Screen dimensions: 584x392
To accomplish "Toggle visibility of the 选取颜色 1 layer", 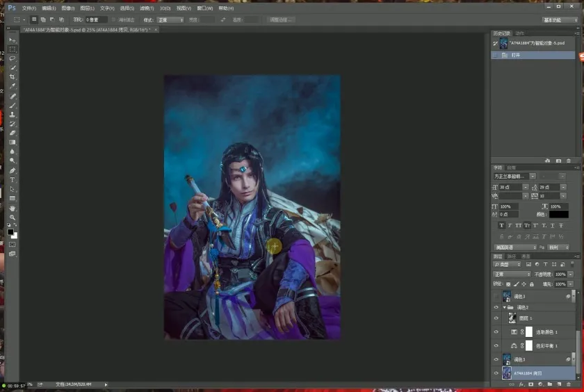I will pyautogui.click(x=496, y=332).
